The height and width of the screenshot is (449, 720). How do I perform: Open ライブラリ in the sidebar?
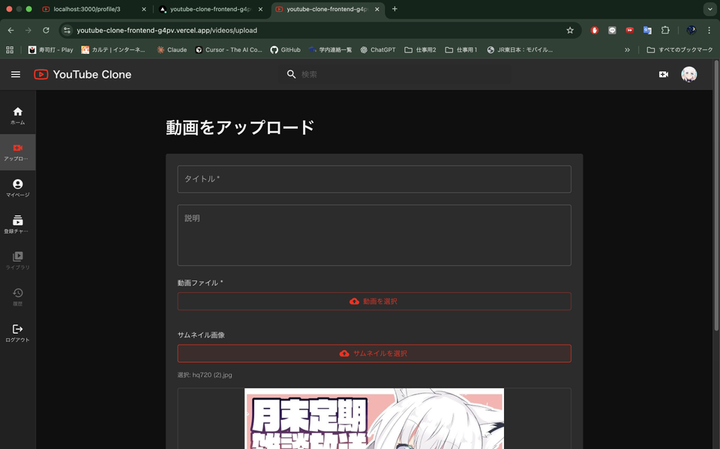pyautogui.click(x=17, y=261)
